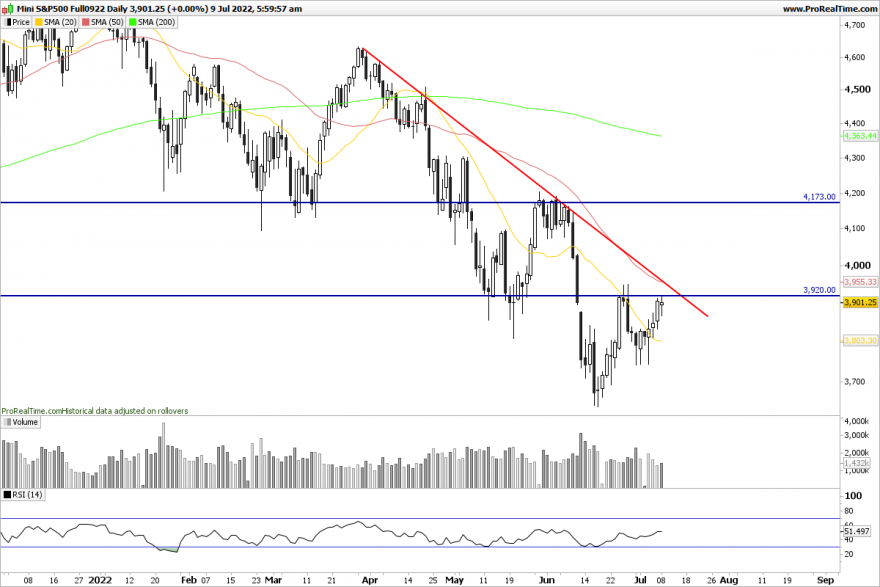This screenshot has height=587, width=880.
Task: Click the Mar label on the time axis
Action: point(273,580)
